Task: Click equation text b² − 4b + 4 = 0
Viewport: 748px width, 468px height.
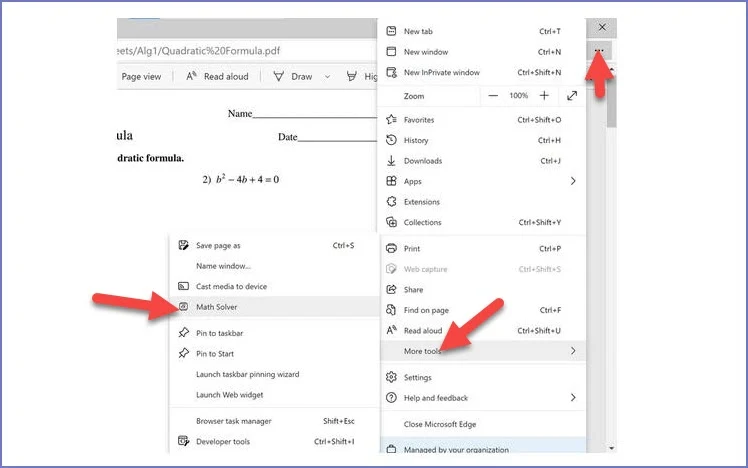Action: 247,179
